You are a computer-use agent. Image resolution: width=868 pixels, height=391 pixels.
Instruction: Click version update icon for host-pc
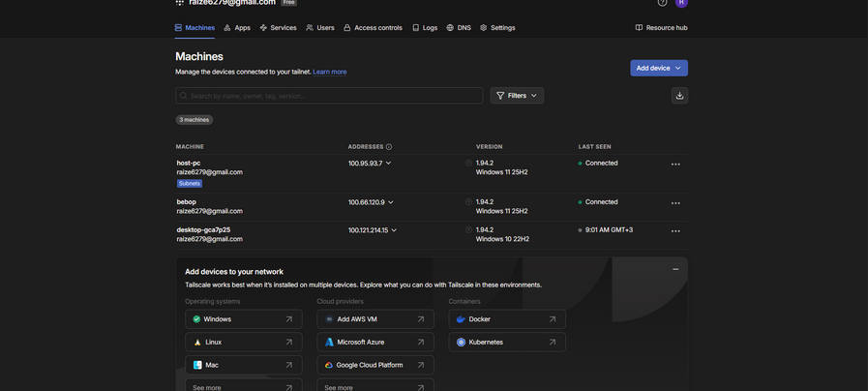(x=468, y=164)
